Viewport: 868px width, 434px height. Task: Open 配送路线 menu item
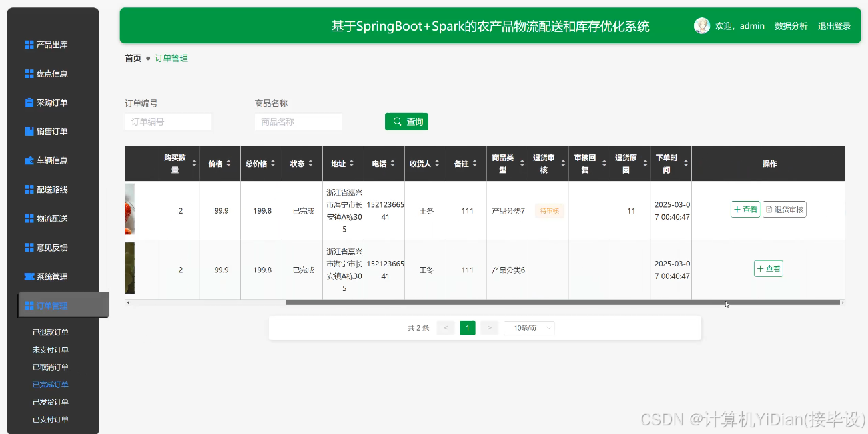pos(52,190)
